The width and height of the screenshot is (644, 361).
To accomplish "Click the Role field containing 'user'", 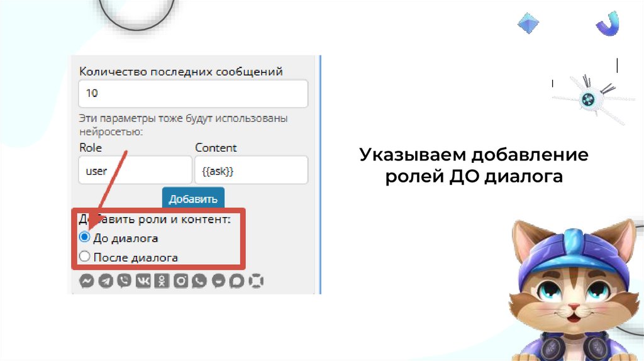I will 135,170.
